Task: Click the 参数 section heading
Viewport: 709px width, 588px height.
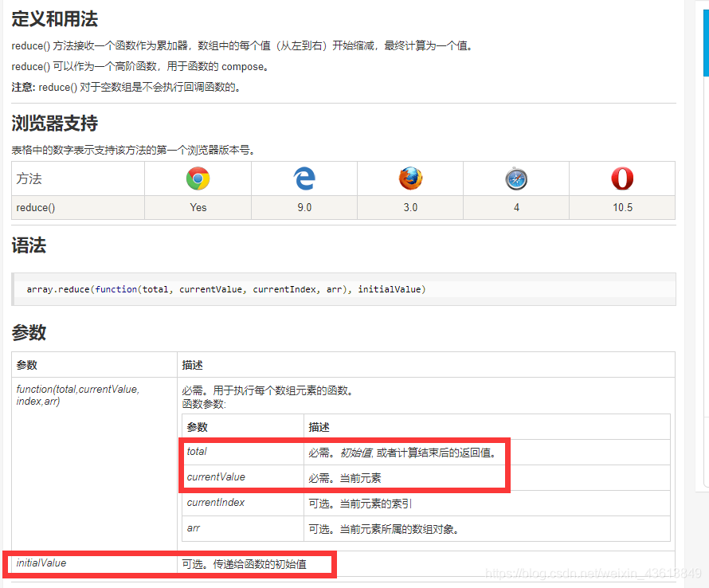Action: pos(29,332)
